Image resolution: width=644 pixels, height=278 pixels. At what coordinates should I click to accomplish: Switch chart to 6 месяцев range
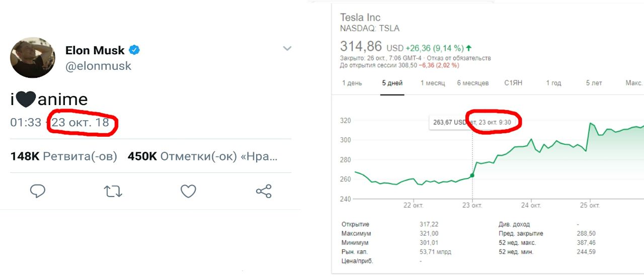tap(473, 83)
